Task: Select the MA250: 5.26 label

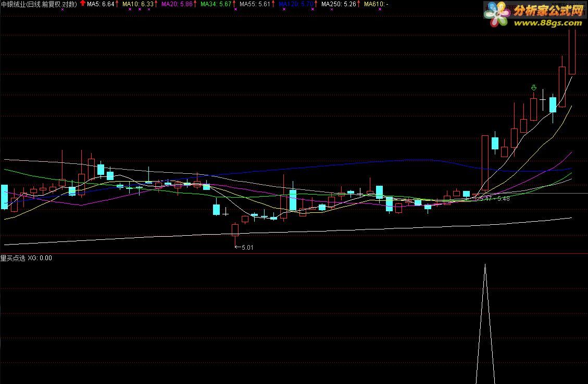Action: 339,4
